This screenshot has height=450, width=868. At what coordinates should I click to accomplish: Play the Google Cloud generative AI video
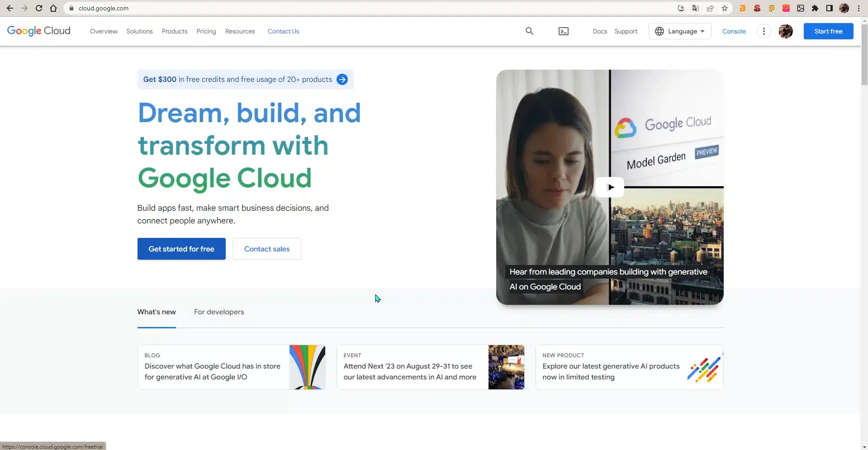click(609, 187)
